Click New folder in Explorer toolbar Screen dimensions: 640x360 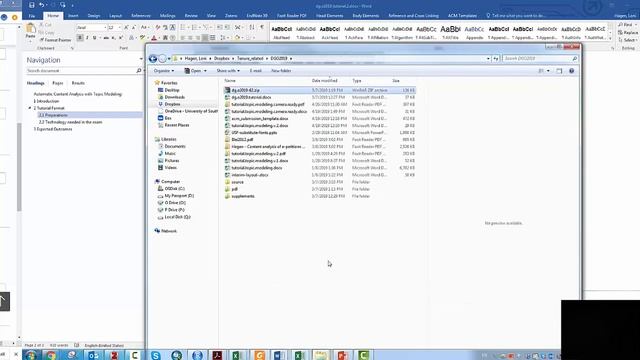(x=281, y=71)
